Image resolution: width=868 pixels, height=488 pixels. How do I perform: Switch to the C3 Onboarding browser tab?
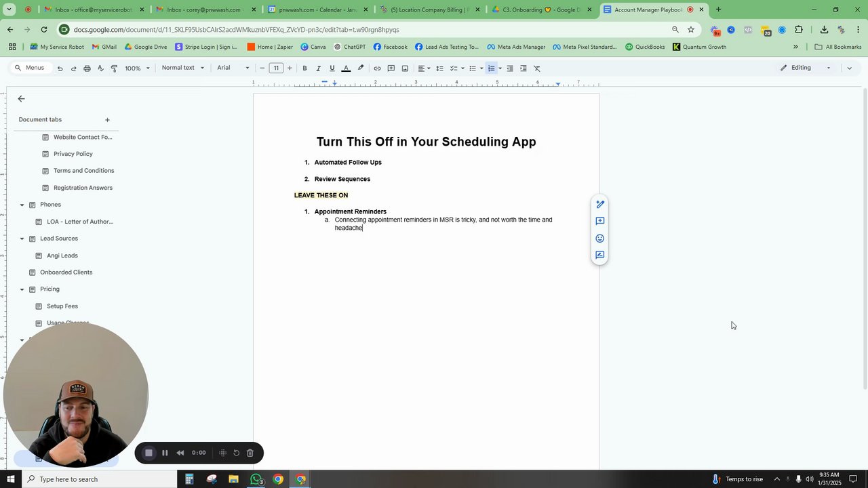point(542,9)
